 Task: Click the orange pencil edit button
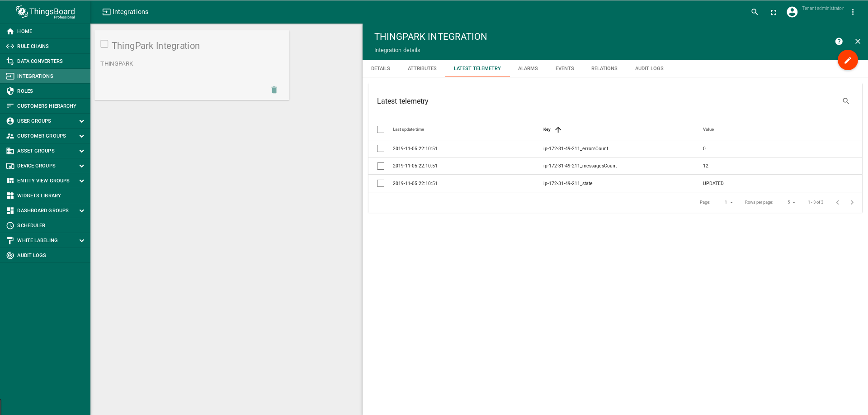pos(848,60)
